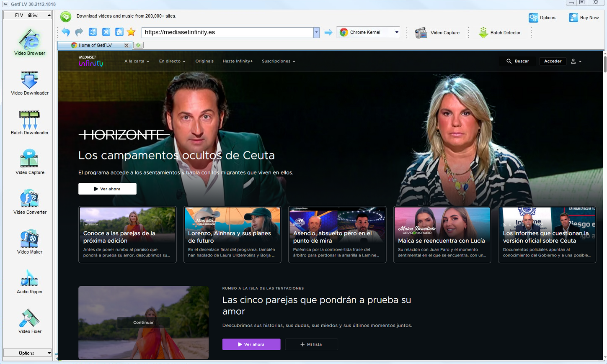
Task: Open the Batch Downloader utility
Action: (30, 123)
